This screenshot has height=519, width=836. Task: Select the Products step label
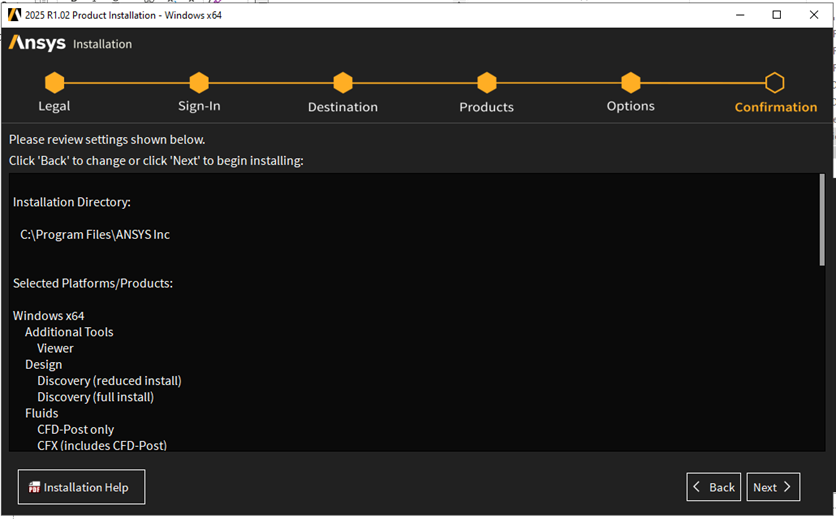[487, 107]
